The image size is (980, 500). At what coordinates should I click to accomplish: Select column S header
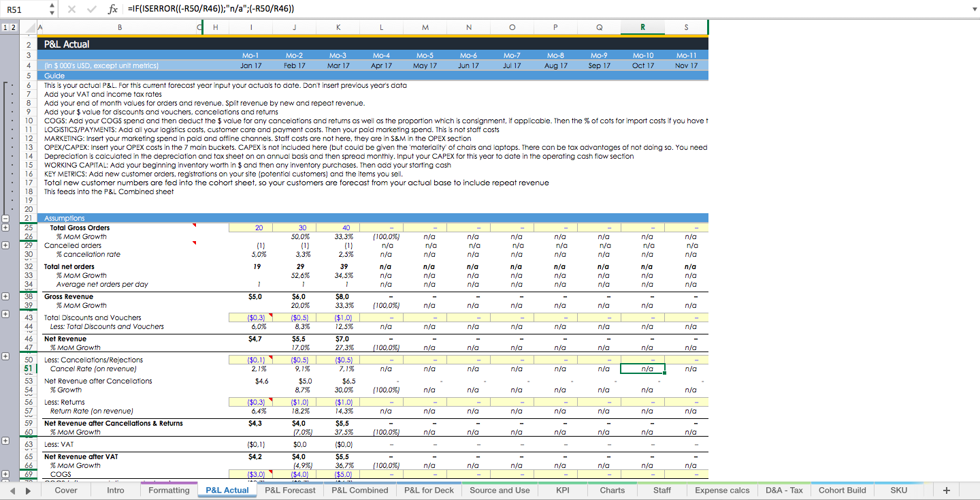pyautogui.click(x=686, y=27)
